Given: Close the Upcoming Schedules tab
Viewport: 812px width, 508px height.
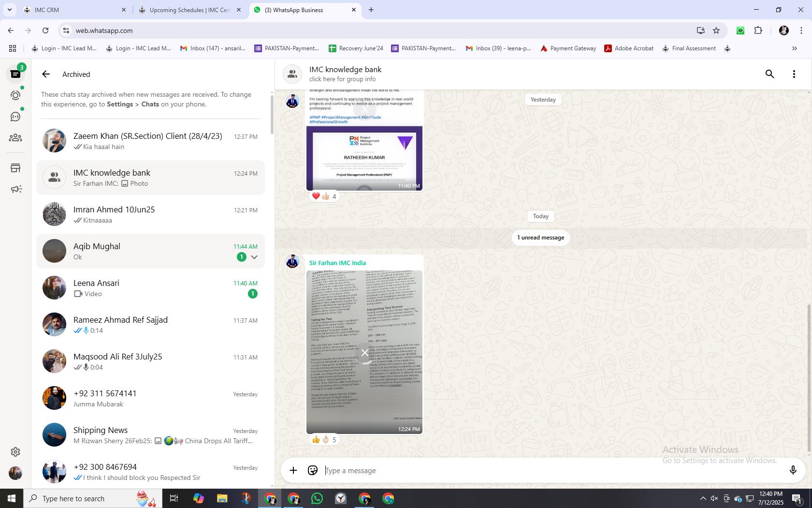Looking at the screenshot, I should (239, 10).
